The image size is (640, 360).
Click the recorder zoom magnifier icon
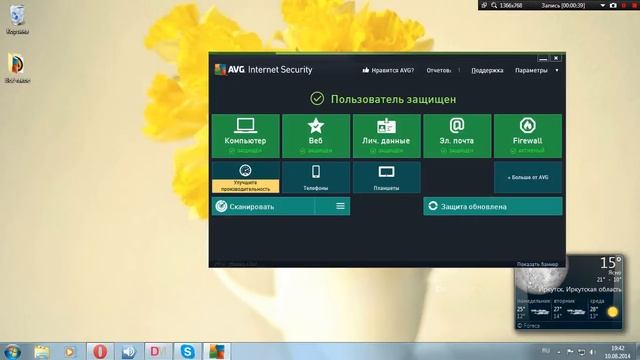point(494,5)
